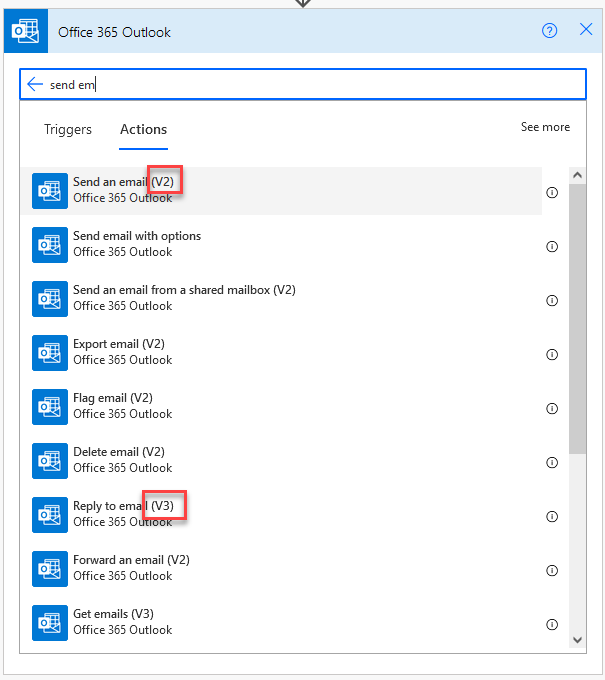Click the scrollbar up arrow
The height and width of the screenshot is (680, 605).
pos(577,175)
